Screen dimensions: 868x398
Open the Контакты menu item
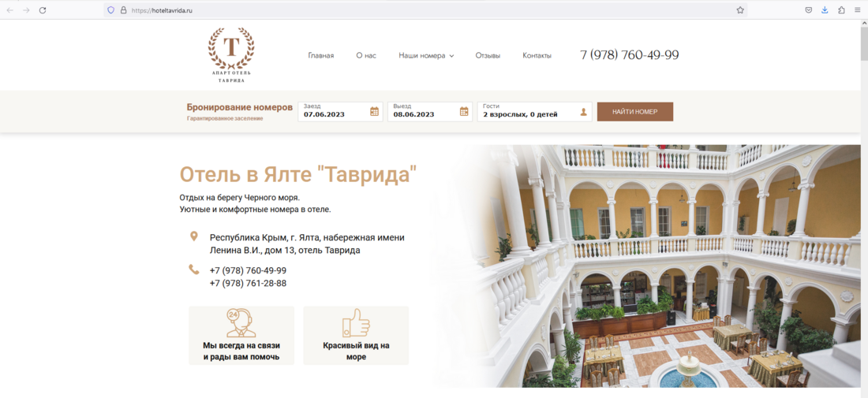pyautogui.click(x=537, y=55)
